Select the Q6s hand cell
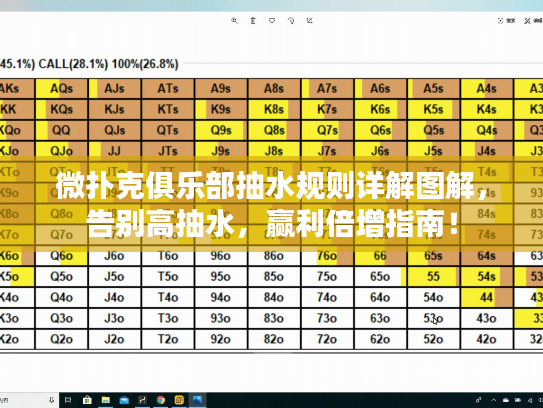This screenshot has width=543, height=408. coord(381,131)
